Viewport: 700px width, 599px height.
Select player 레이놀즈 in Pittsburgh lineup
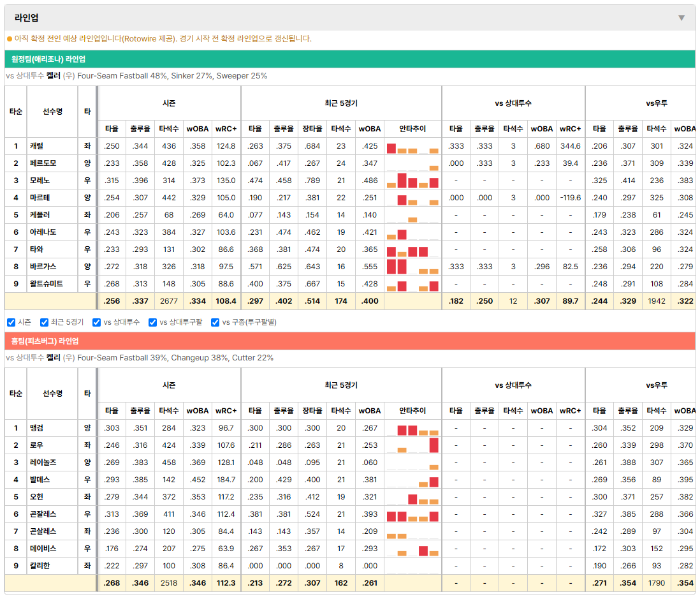point(43,462)
